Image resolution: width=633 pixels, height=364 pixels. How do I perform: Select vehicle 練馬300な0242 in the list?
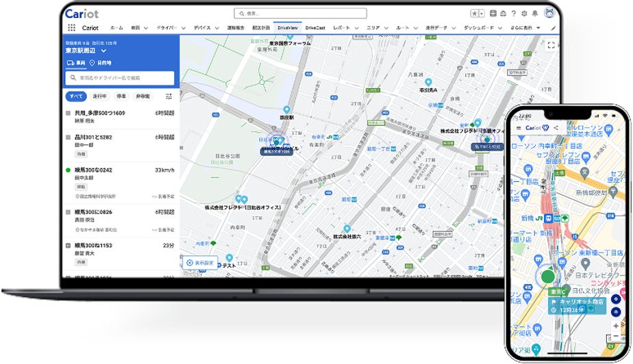coord(121,183)
